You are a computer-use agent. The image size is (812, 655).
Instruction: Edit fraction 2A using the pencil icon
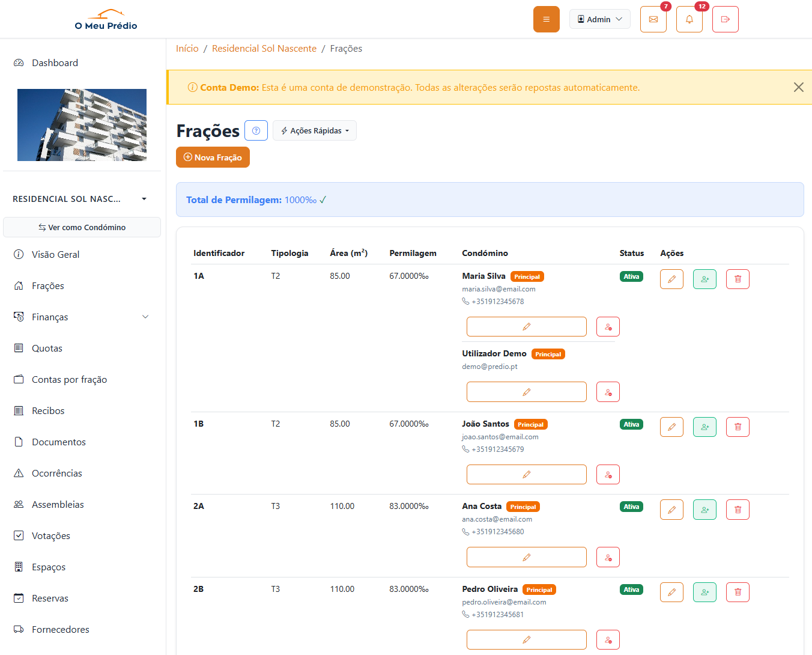[671, 510]
